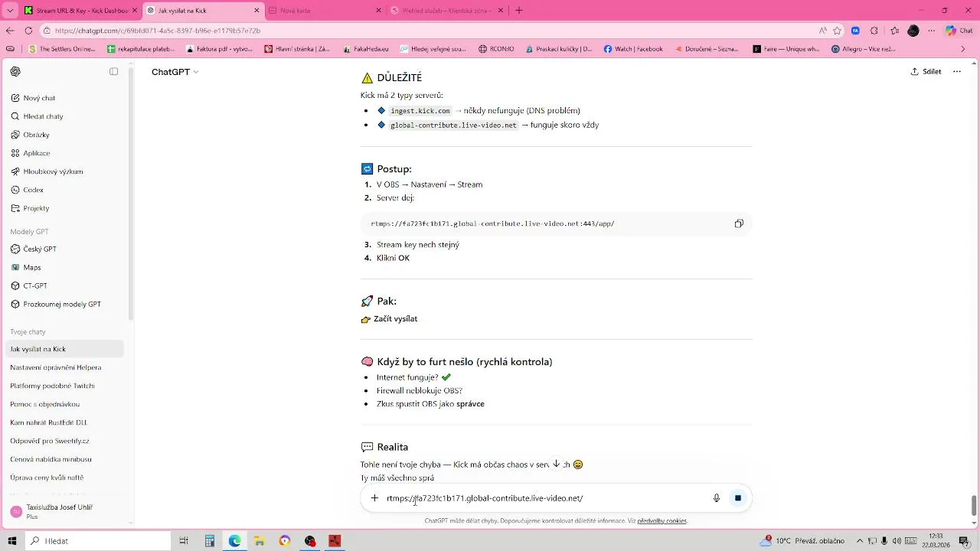Open a new browser tab
The width and height of the screenshot is (980, 551).
[519, 11]
